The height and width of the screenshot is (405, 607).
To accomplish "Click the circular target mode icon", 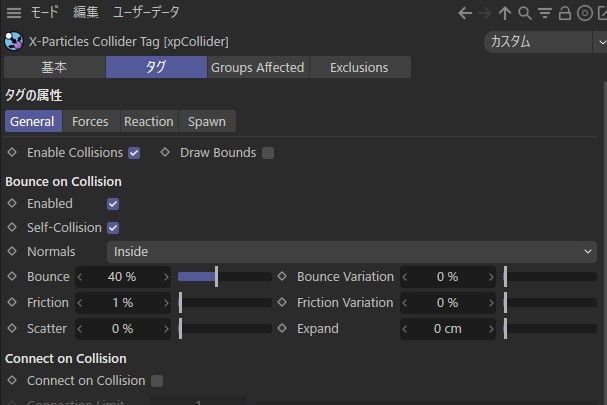I will [585, 13].
